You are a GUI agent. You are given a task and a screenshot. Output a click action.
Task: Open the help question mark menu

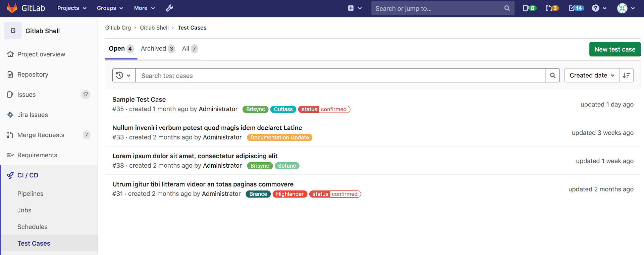coord(599,8)
